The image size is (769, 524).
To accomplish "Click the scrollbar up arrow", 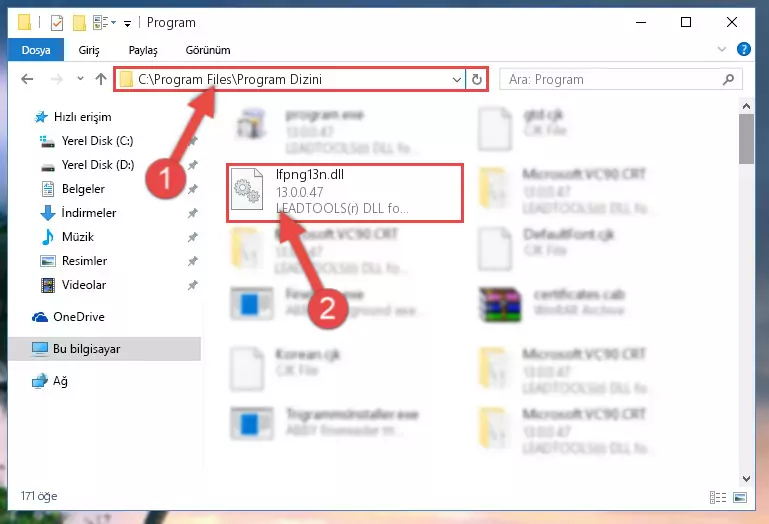I will (x=746, y=105).
